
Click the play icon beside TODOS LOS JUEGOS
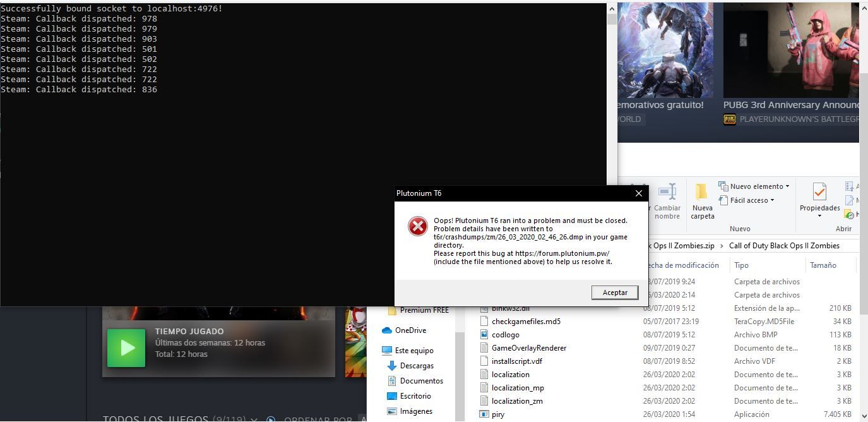pos(271,419)
